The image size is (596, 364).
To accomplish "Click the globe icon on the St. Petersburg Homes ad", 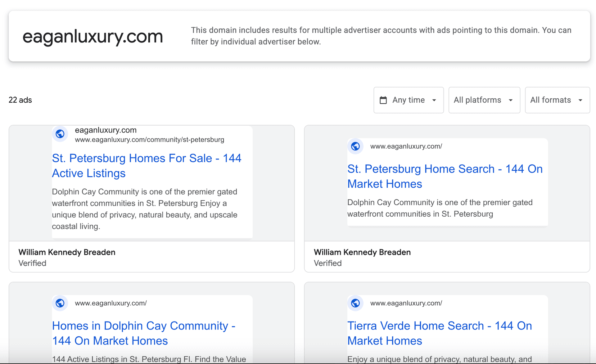I will click(x=60, y=134).
